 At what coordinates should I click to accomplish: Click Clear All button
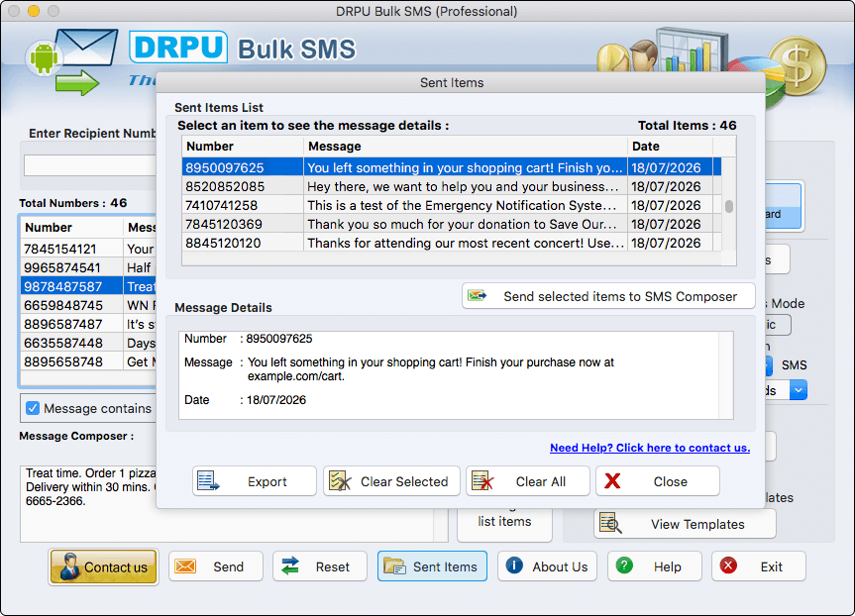[528, 481]
